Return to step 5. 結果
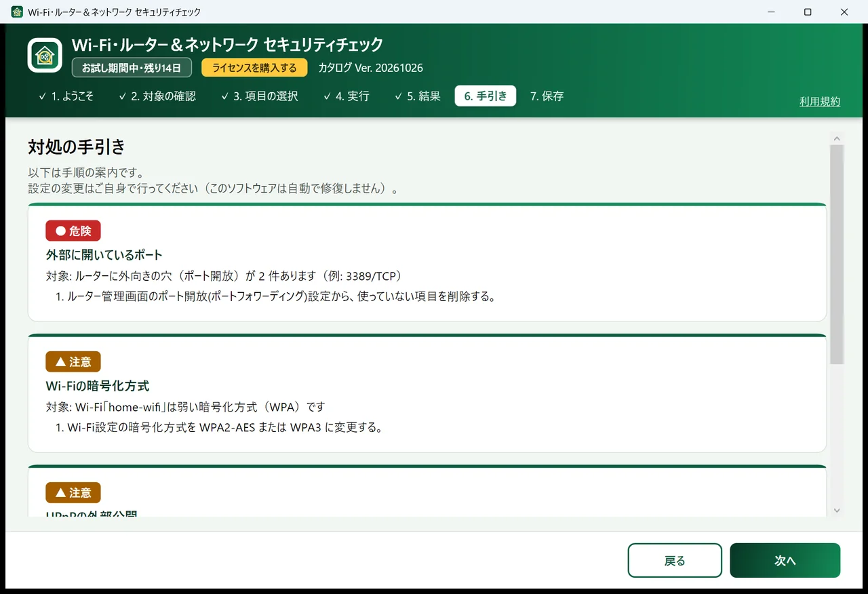 pyautogui.click(x=418, y=96)
